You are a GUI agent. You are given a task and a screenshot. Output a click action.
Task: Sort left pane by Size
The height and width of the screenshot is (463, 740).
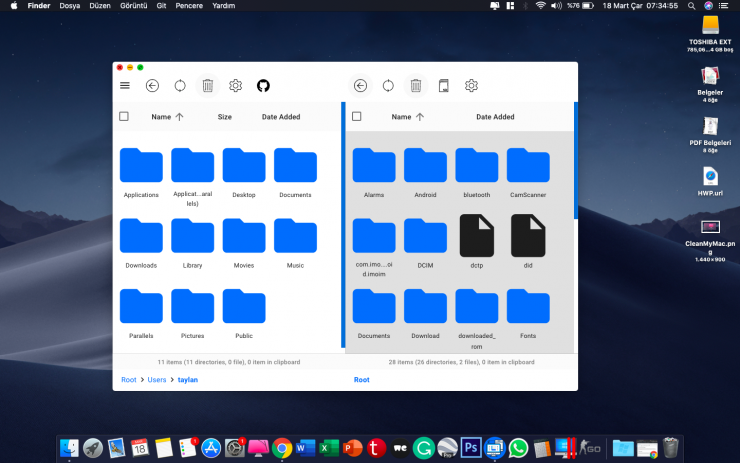(x=225, y=117)
